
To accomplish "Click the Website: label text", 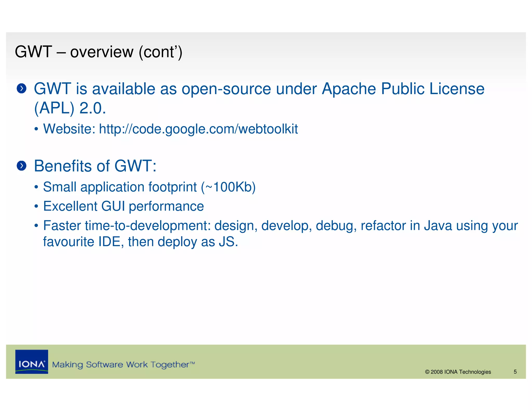I will point(69,129).
